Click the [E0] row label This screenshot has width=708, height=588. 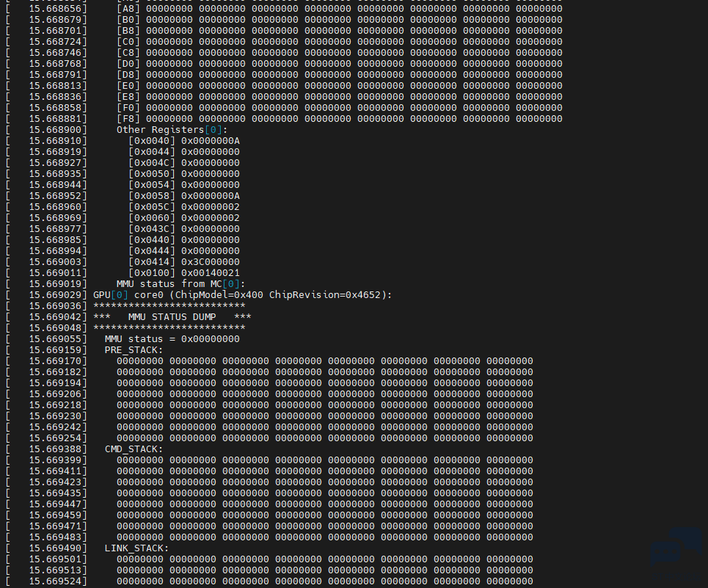pyautogui.click(x=128, y=86)
